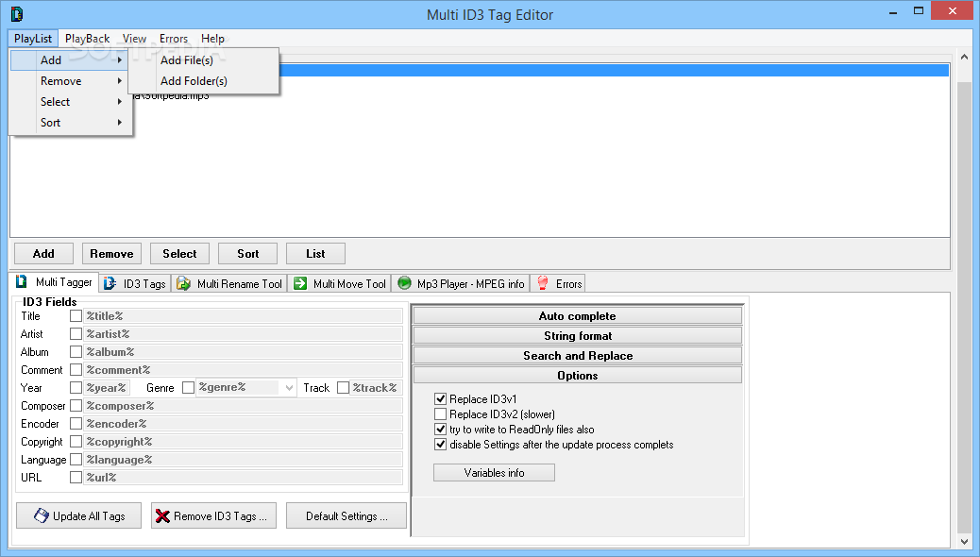
Task: Click the %url% input field
Action: [x=244, y=477]
